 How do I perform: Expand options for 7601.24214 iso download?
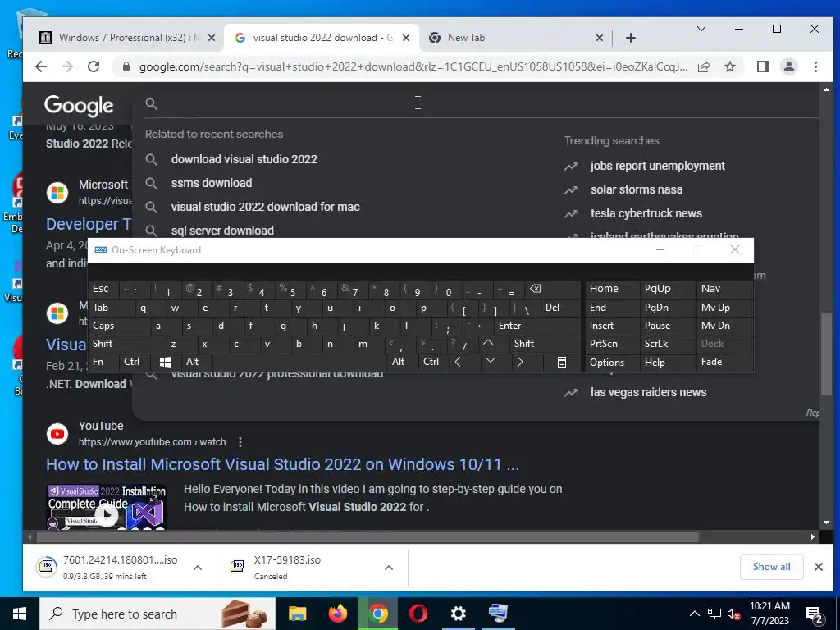197,568
